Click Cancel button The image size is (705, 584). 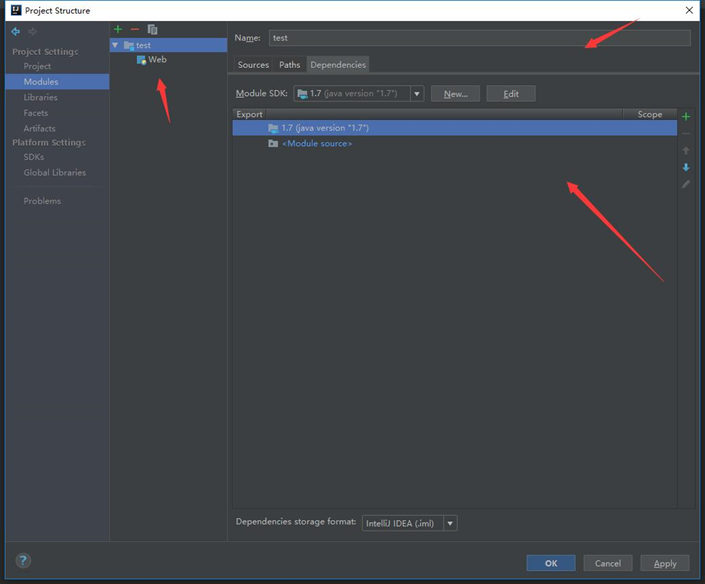click(x=608, y=563)
